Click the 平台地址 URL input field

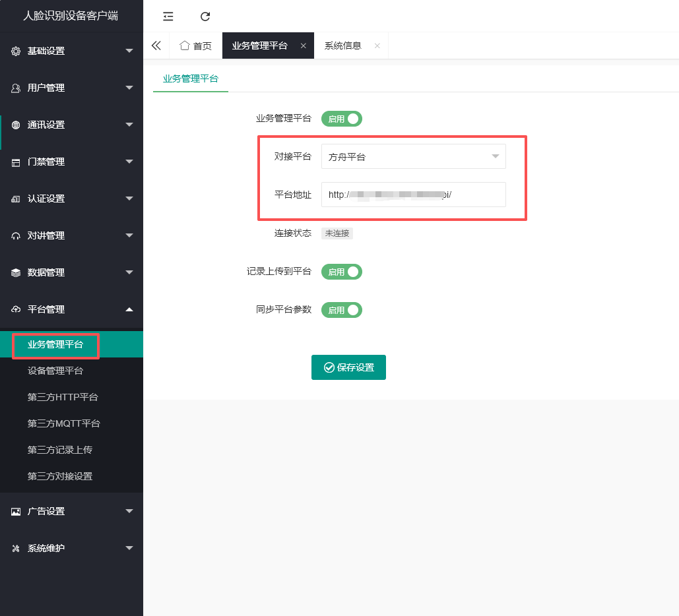[x=414, y=195]
